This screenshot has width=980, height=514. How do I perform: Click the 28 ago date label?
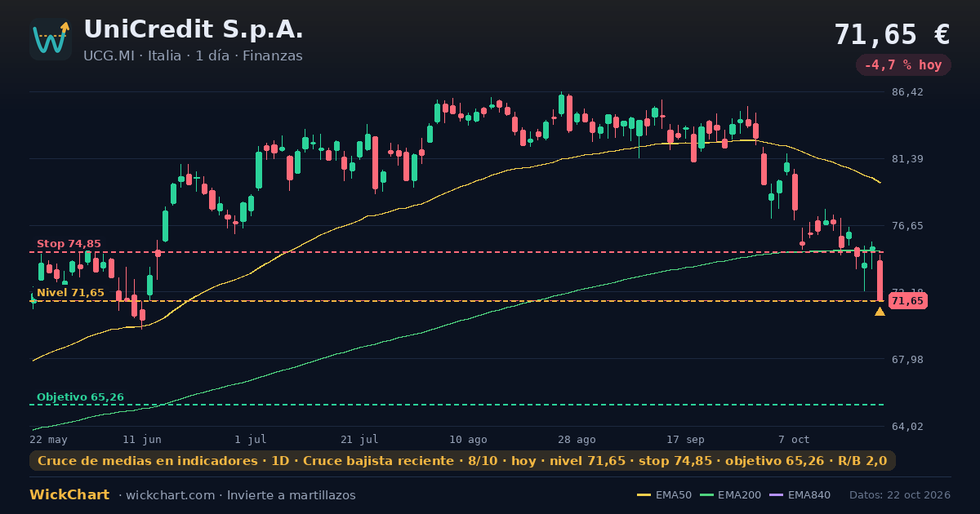[577, 439]
